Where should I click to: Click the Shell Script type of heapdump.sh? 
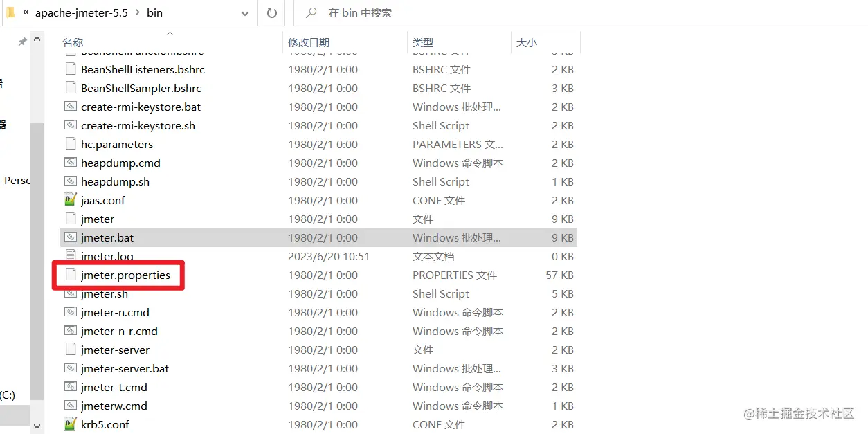[x=441, y=181]
